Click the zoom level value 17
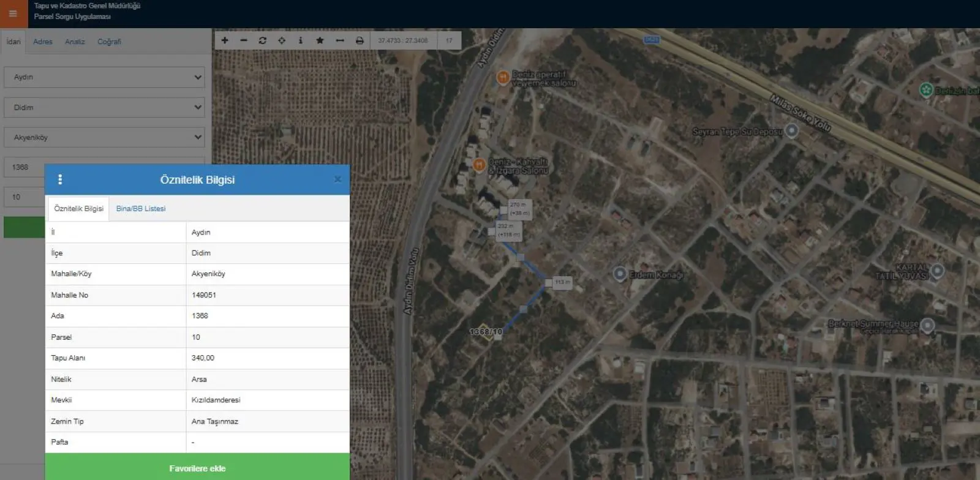980x480 pixels. (449, 40)
